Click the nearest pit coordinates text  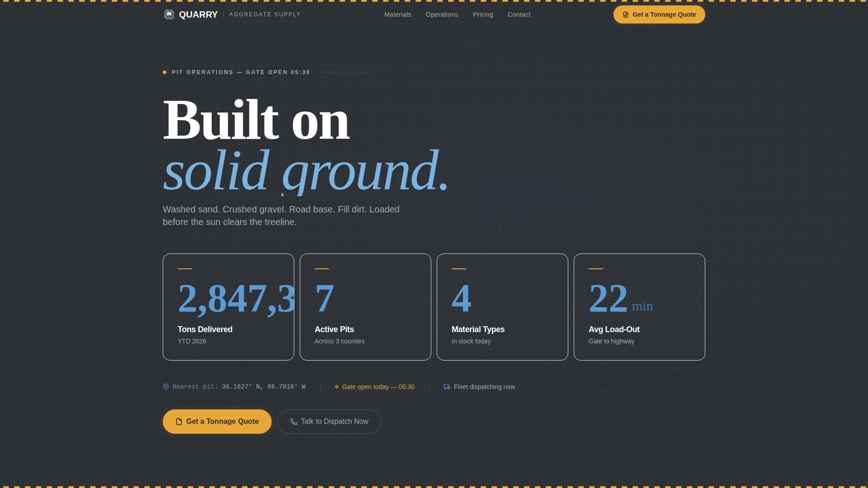tap(264, 387)
